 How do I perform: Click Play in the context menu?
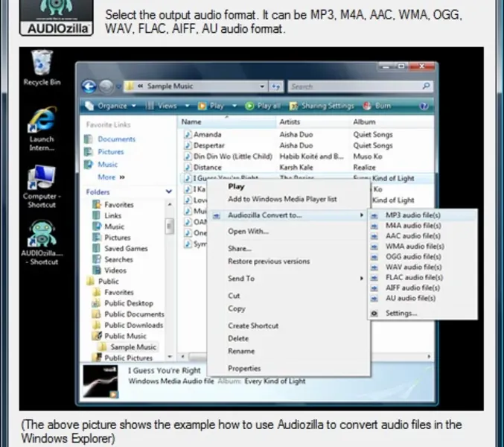(236, 186)
